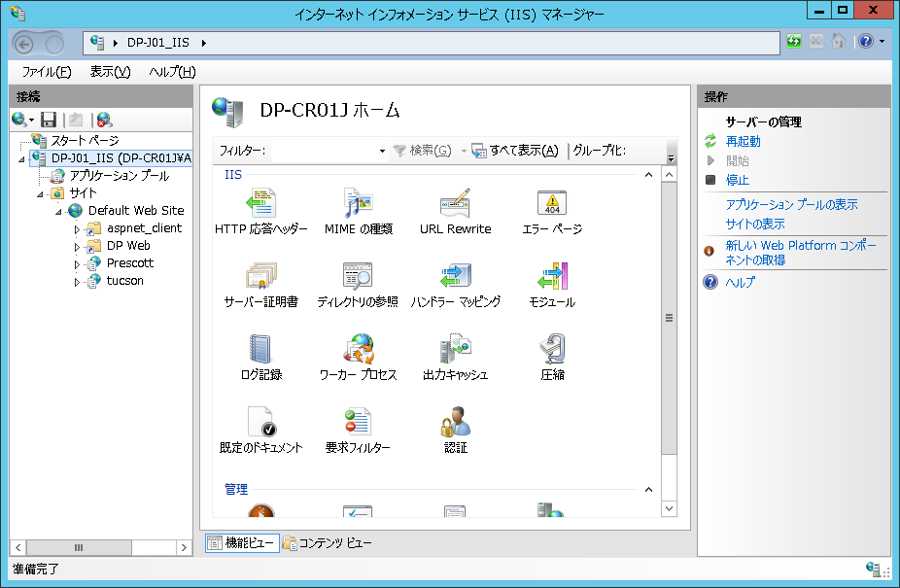Image resolution: width=900 pixels, height=588 pixels.
Task: Open the URL Rewrite feature
Action: pyautogui.click(x=455, y=211)
